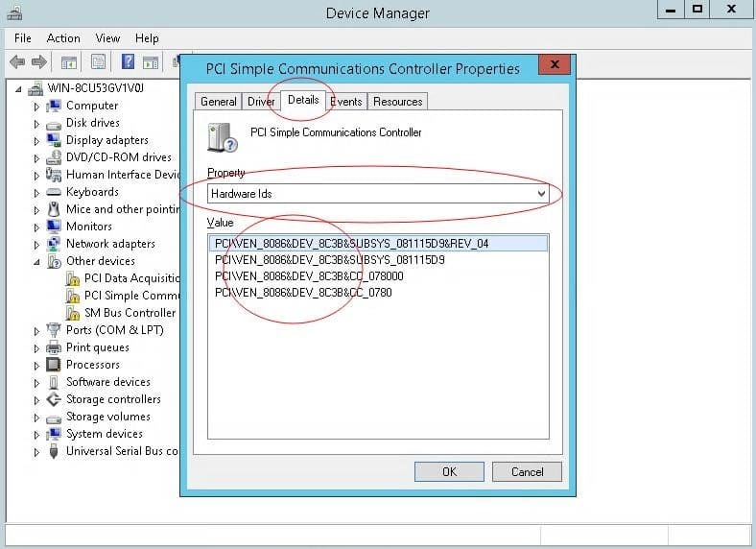The width and height of the screenshot is (756, 549).
Task: Select the SM Bus Controller warning device
Action: (x=130, y=313)
